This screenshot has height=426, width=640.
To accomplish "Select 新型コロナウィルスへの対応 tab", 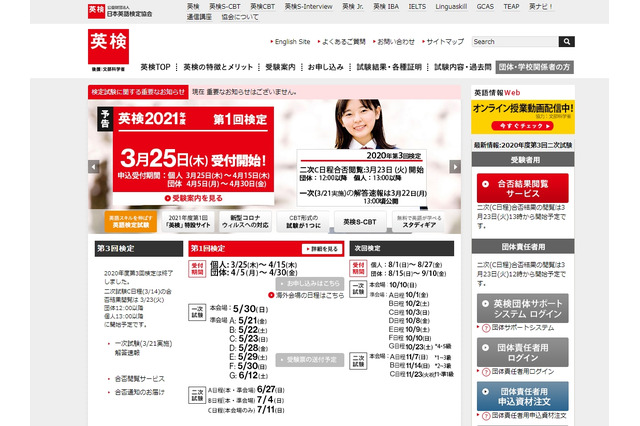I will click(245, 222).
